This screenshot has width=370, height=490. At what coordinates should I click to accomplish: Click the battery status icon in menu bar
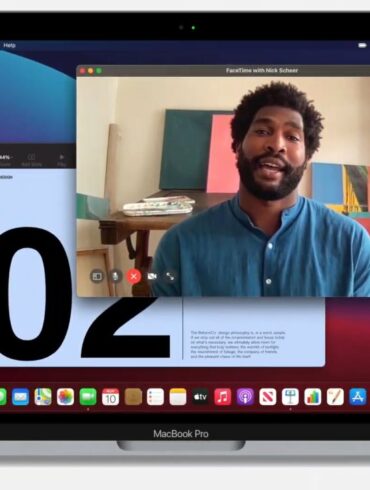pos(363,45)
